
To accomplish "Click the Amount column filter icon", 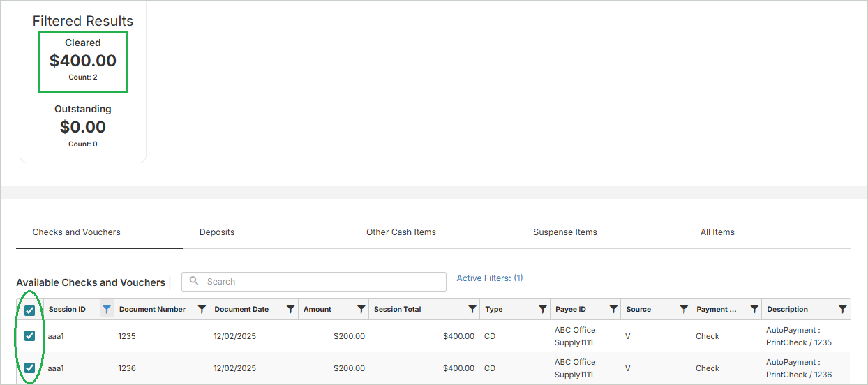I will 361,310.
